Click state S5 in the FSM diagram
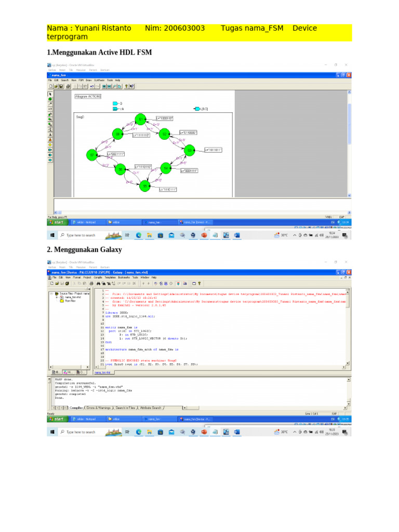 pos(145,186)
